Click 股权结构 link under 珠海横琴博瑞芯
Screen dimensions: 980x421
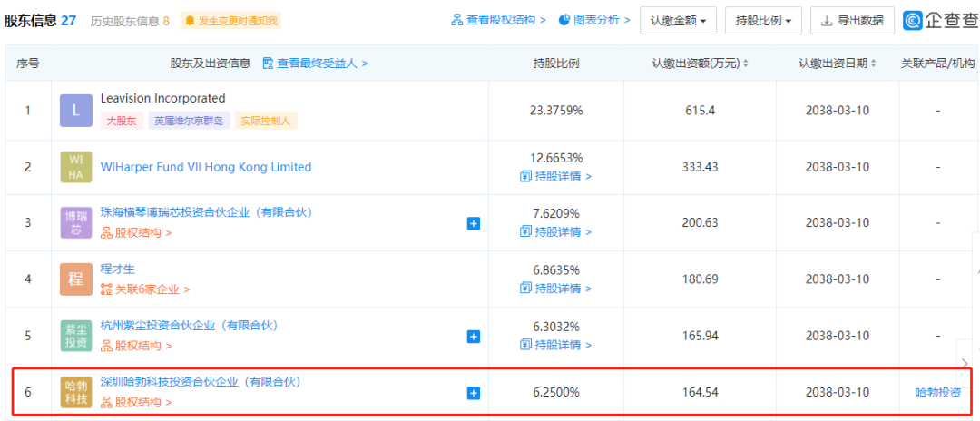pyautogui.click(x=136, y=233)
